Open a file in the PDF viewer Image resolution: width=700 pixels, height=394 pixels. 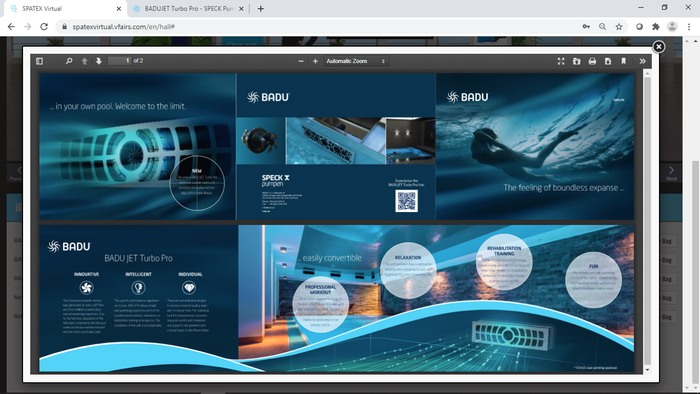coord(577,61)
